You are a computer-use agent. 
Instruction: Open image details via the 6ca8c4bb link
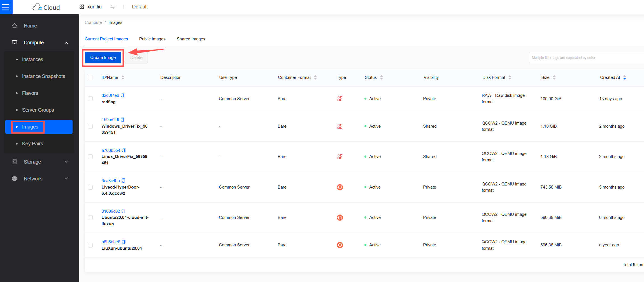[110, 180]
